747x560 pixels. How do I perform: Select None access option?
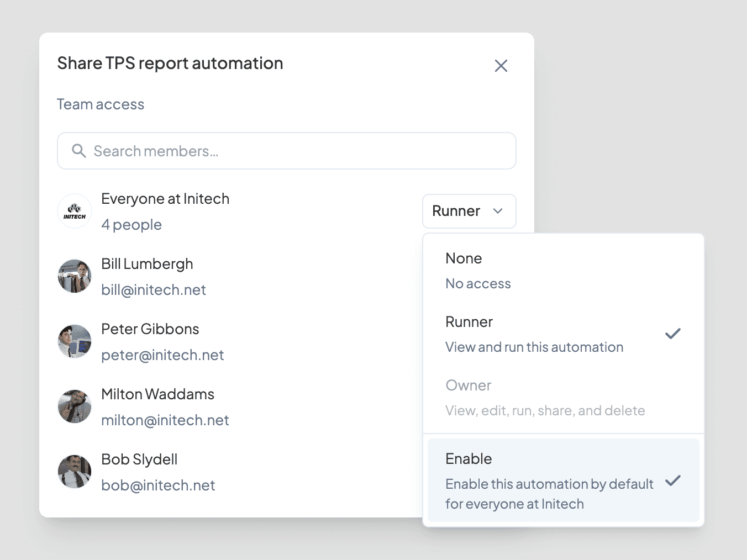pyautogui.click(x=564, y=271)
